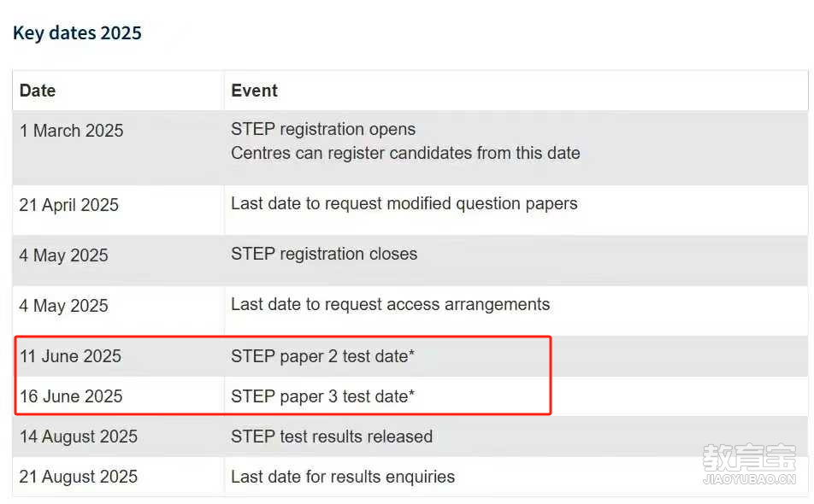Select the Event column header
Image resolution: width=814 pixels, height=504 pixels.
coord(255,91)
